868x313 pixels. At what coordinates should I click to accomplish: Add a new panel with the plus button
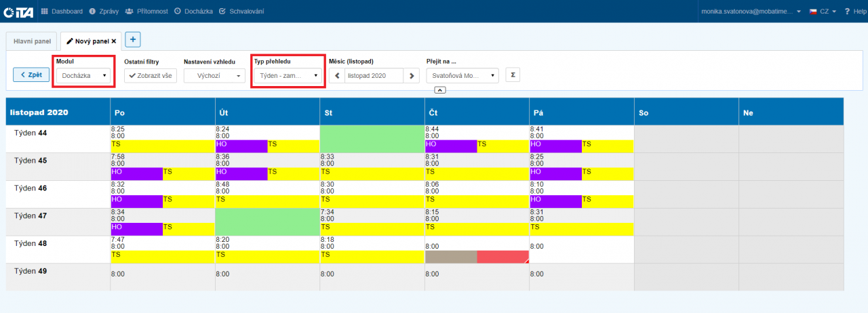pyautogui.click(x=132, y=40)
